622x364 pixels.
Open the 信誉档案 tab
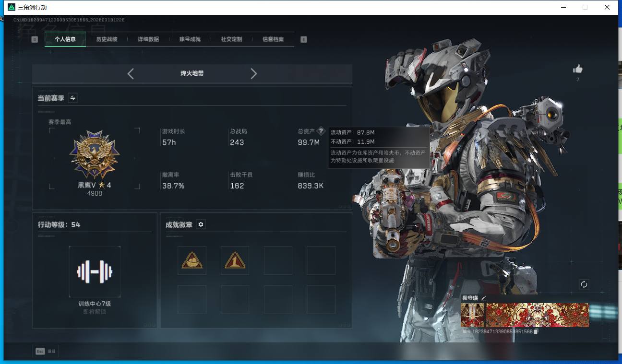273,39
